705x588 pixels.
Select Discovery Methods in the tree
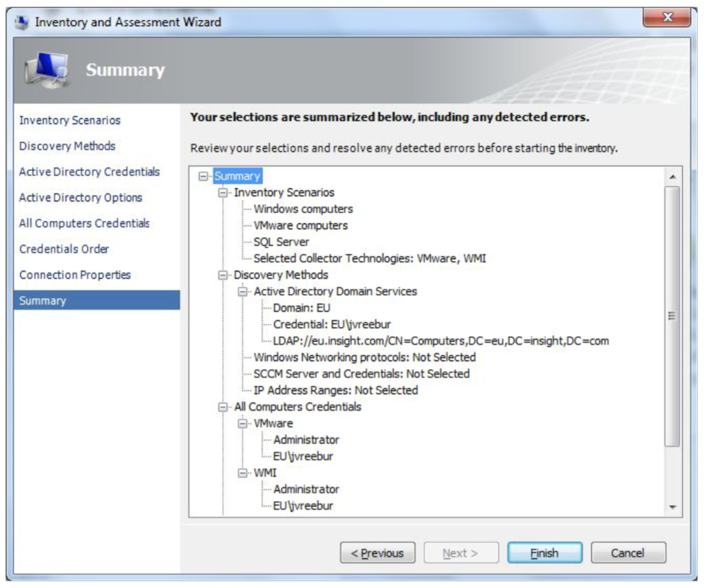pos(281,275)
